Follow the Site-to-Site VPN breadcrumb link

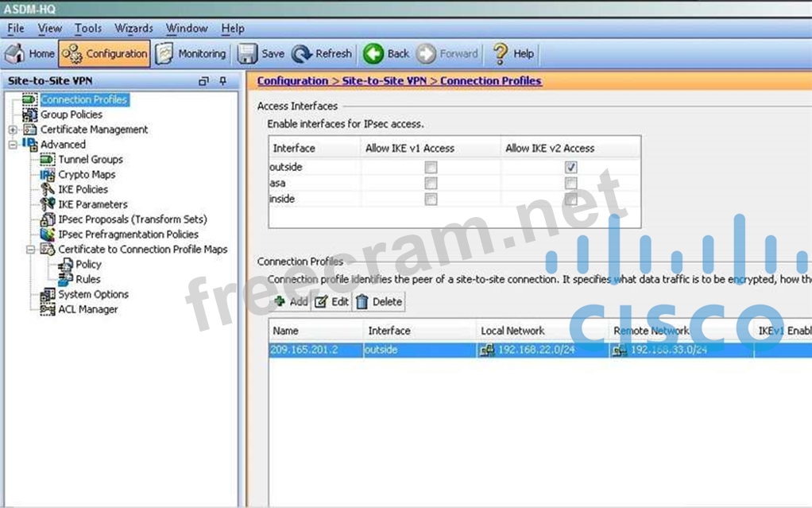click(x=384, y=81)
